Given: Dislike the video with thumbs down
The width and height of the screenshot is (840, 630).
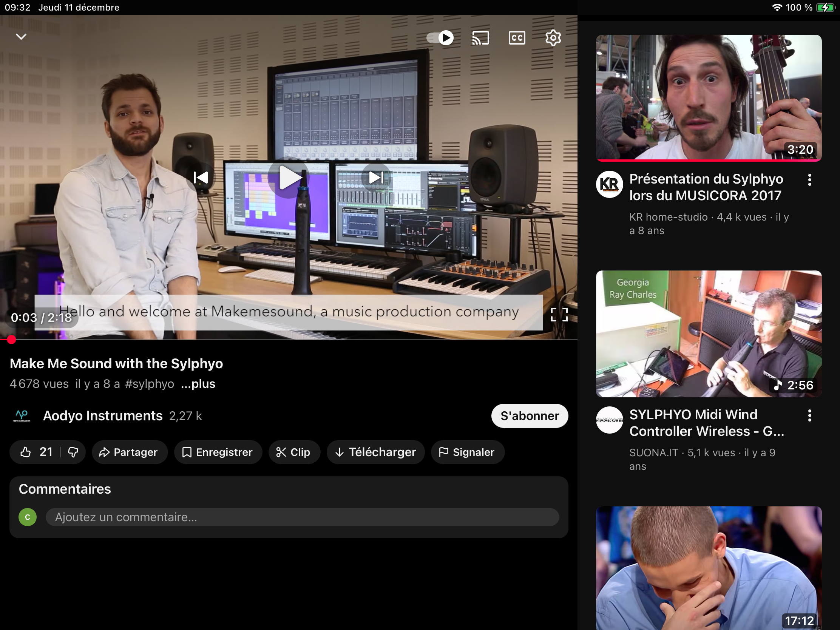Looking at the screenshot, I should [x=73, y=452].
